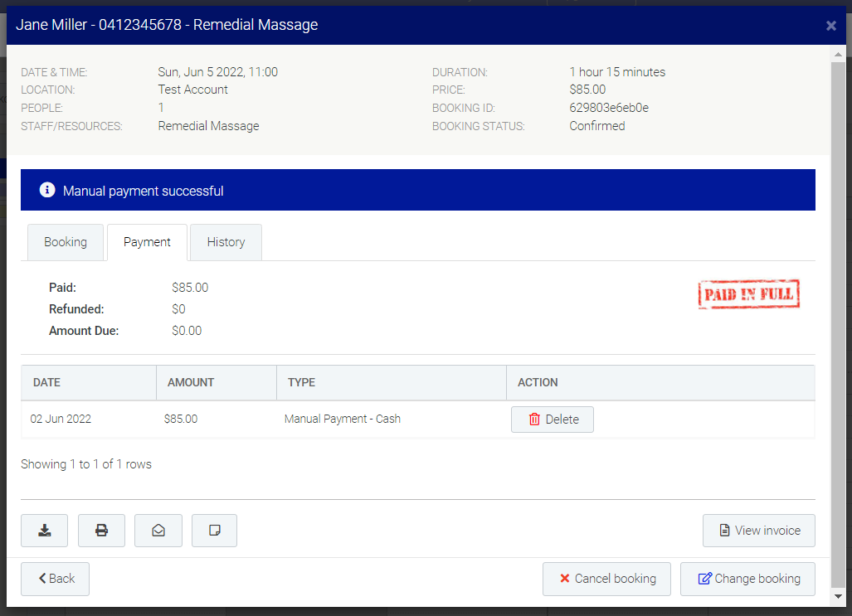The width and height of the screenshot is (852, 616).
Task: Open the History tab
Action: coord(226,242)
